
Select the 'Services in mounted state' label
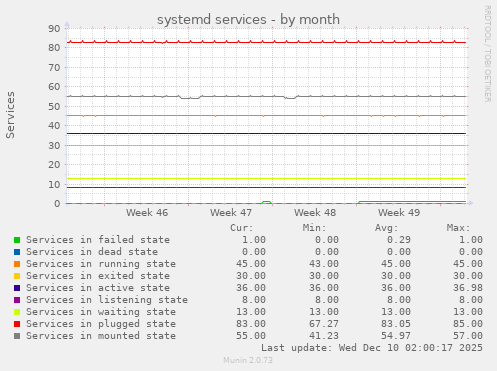click(x=101, y=336)
